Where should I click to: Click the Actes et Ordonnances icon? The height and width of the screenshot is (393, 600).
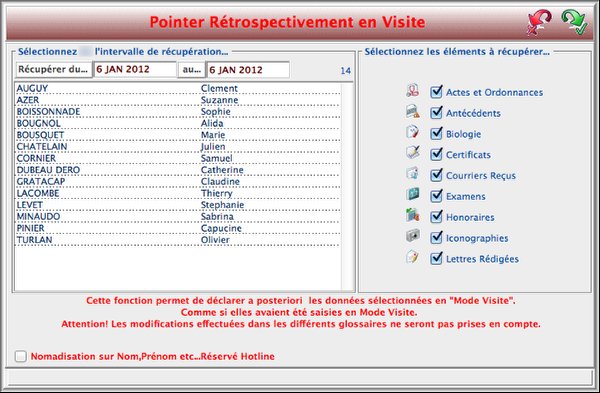412,91
